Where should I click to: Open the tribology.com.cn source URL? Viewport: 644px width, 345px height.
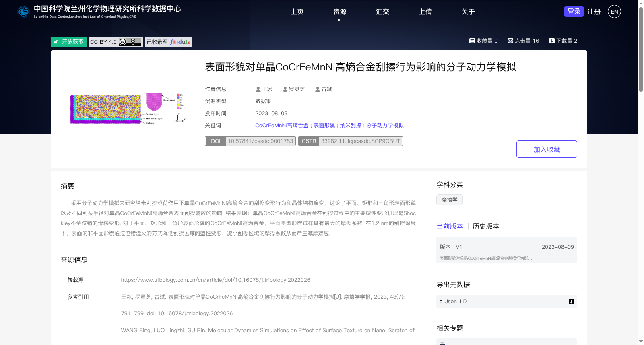point(216,280)
